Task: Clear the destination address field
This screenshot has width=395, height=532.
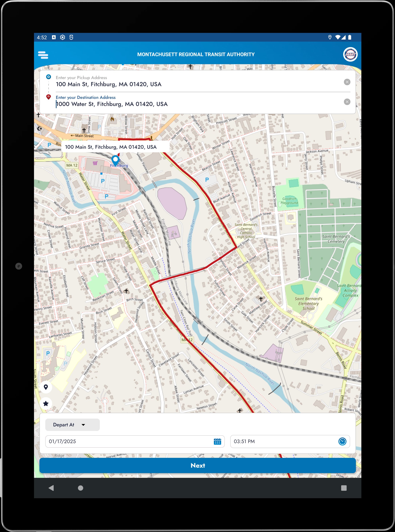Action: (347, 102)
